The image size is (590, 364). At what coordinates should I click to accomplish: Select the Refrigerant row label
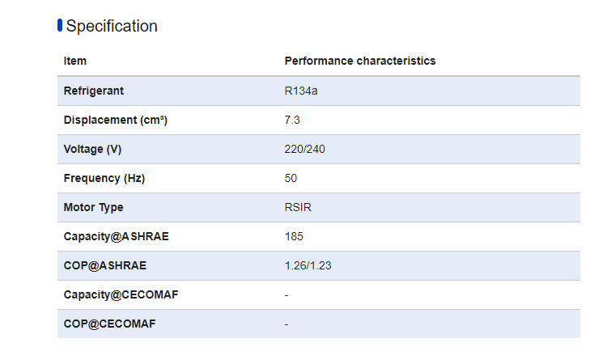(94, 91)
